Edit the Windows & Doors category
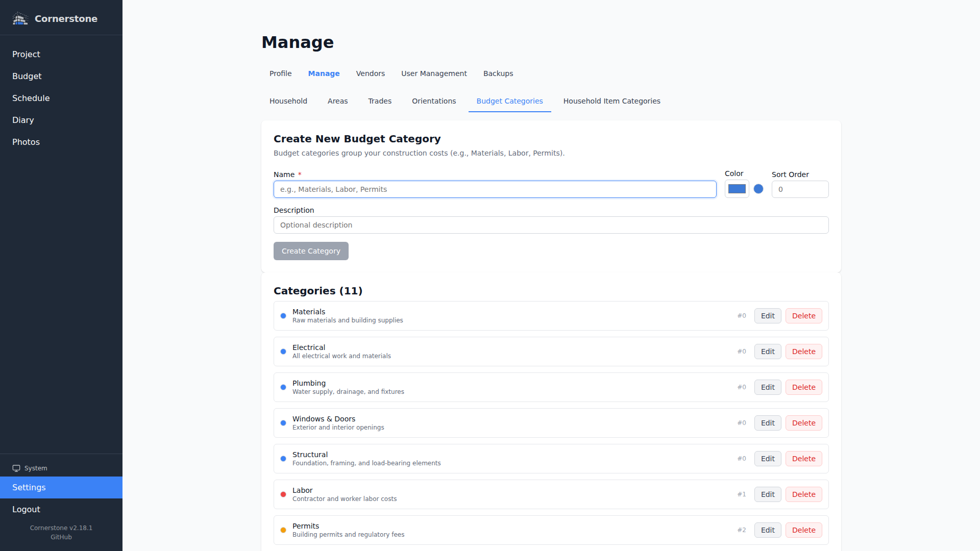 [768, 423]
